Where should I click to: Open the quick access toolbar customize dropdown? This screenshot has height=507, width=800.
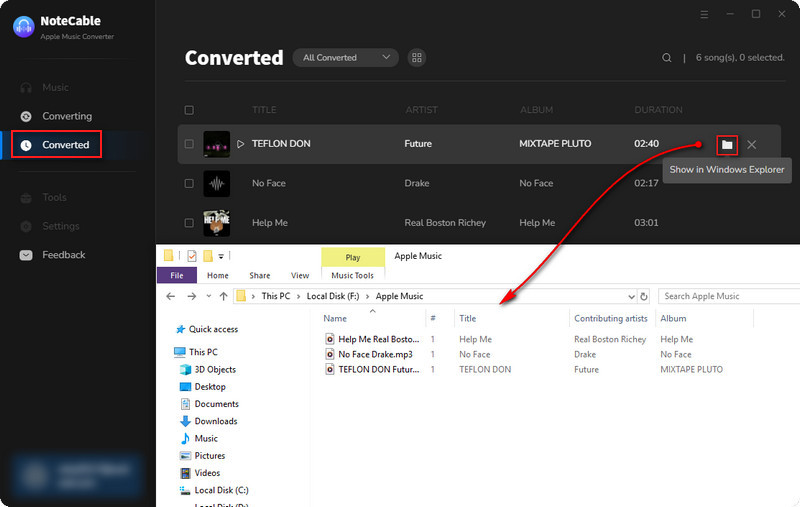221,256
